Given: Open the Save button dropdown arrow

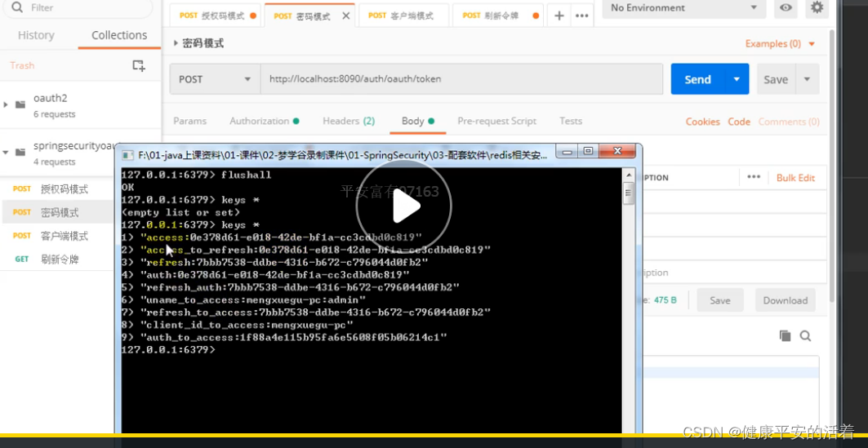Looking at the screenshot, I should [807, 79].
